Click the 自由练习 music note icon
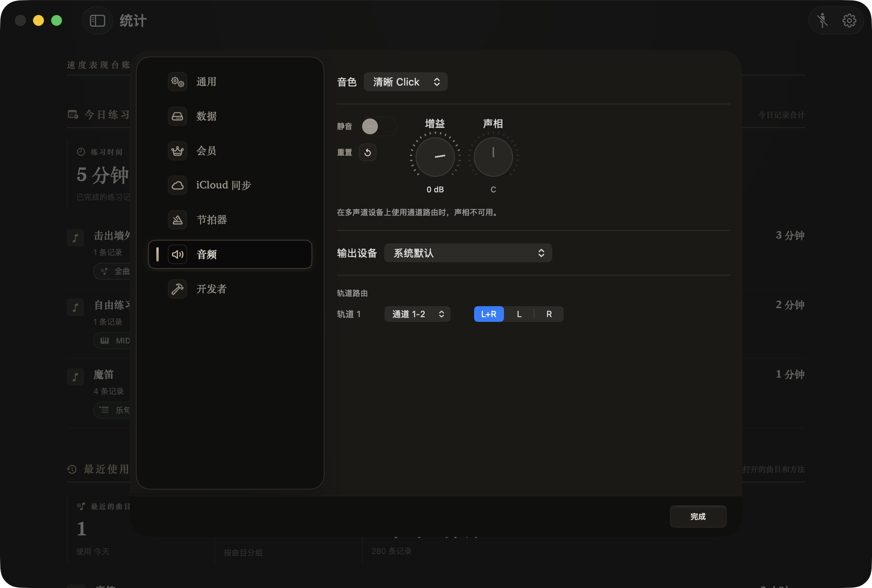The width and height of the screenshot is (872, 588). click(75, 307)
